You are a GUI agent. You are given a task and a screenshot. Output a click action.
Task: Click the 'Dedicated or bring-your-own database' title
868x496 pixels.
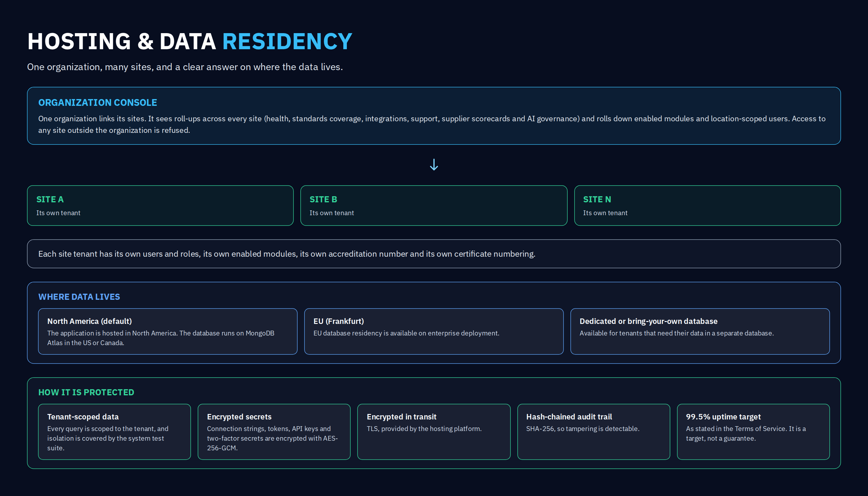[x=648, y=321]
